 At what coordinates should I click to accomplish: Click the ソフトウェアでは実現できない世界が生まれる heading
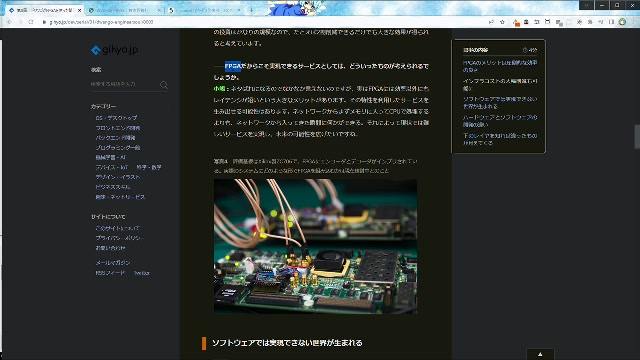coord(287,343)
